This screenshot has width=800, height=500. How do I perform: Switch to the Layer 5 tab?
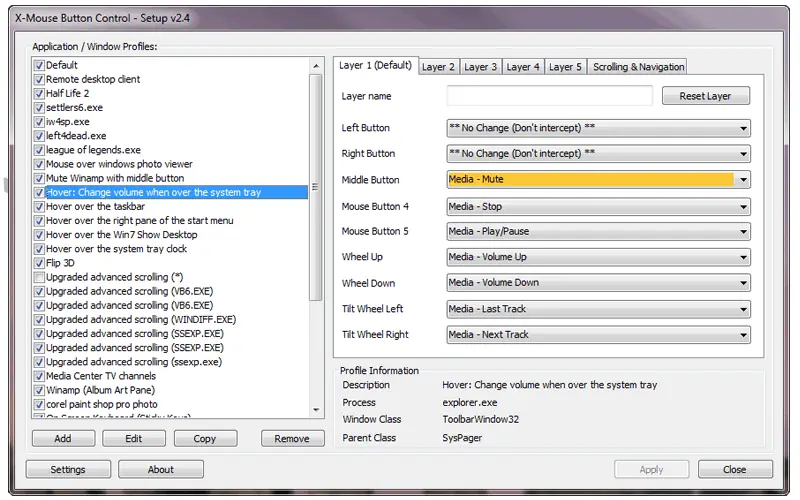point(565,67)
